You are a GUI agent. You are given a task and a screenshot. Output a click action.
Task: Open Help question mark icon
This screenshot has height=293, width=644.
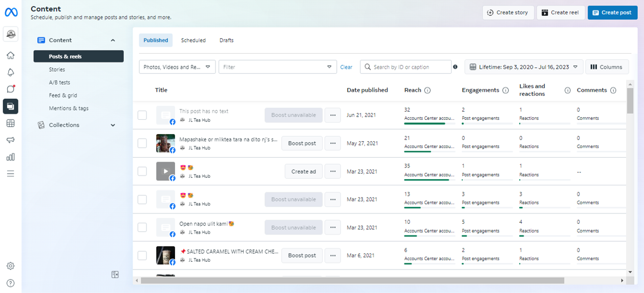(x=11, y=283)
